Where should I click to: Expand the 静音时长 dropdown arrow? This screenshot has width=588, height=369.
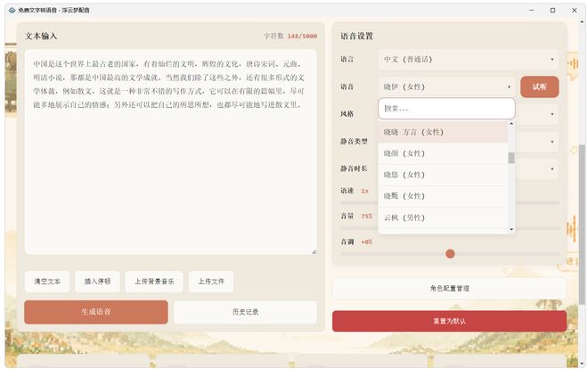click(552, 168)
